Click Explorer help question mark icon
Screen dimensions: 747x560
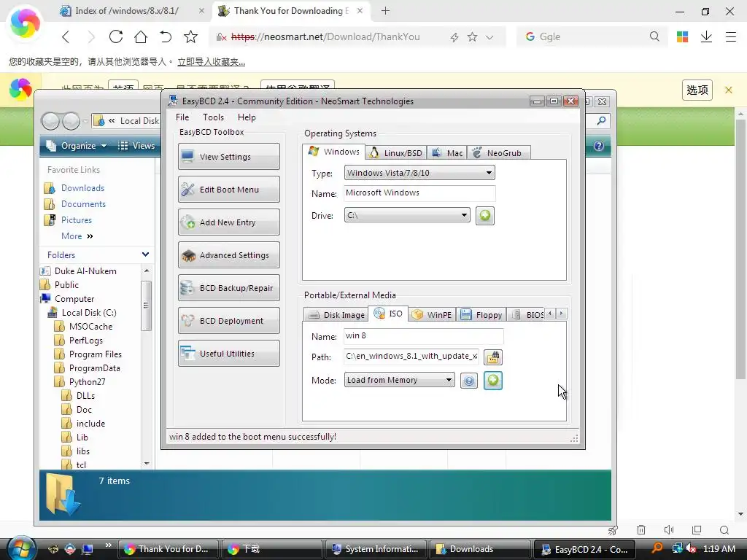[599, 146]
